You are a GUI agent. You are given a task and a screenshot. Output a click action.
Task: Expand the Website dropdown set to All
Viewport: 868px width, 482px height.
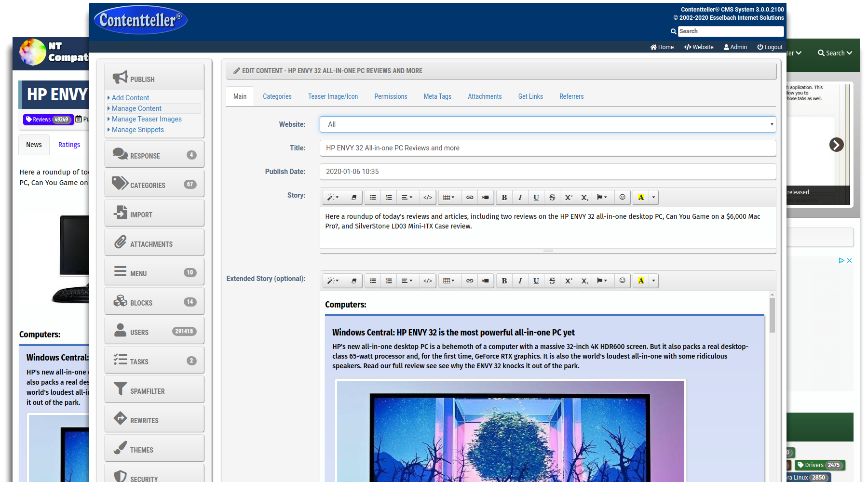coord(547,124)
